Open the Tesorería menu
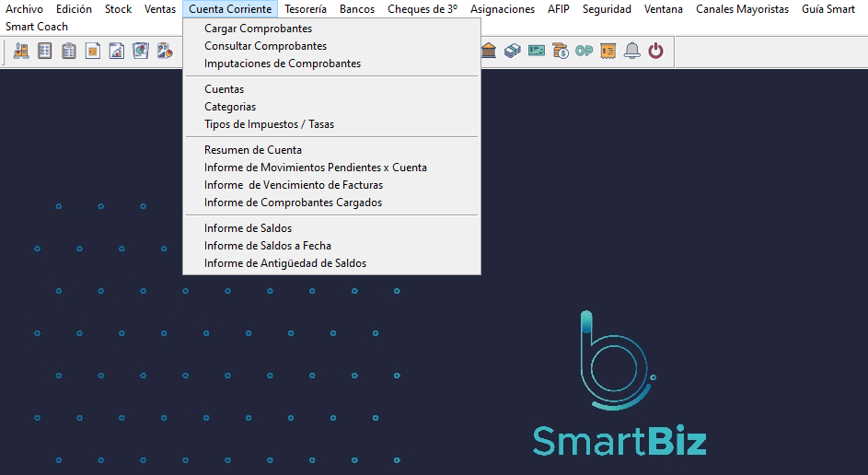Image resolution: width=868 pixels, height=475 pixels. click(305, 9)
